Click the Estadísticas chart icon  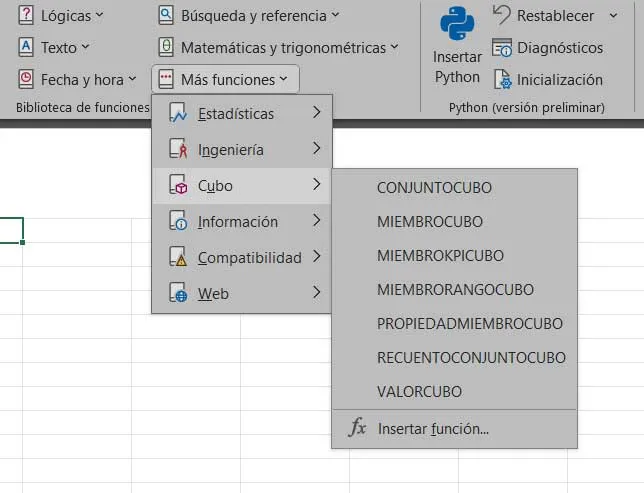178,113
